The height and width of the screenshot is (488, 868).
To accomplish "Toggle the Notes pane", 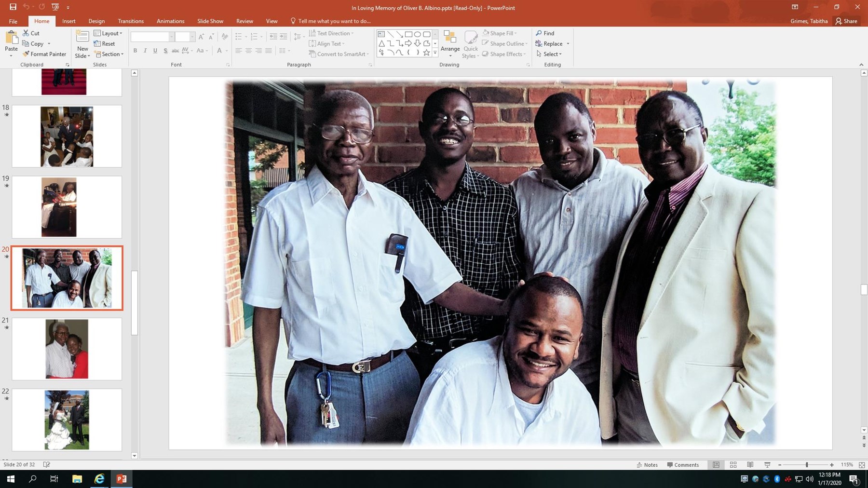I will [x=647, y=465].
